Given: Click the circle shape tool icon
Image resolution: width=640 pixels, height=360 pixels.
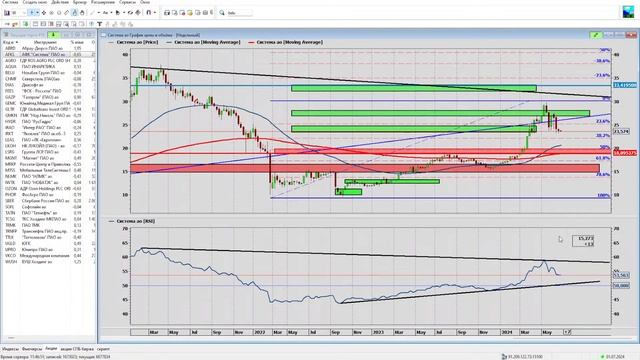Looking at the screenshot, I should click(x=59, y=13).
